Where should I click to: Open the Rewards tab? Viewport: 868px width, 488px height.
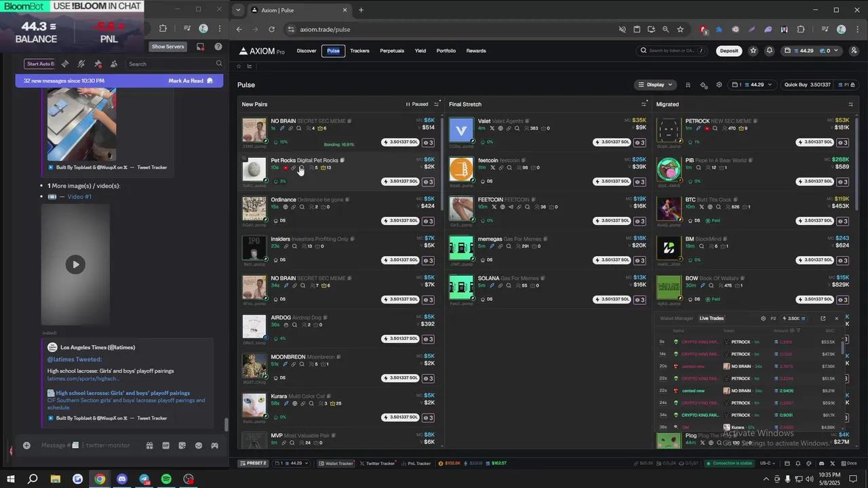coord(476,51)
